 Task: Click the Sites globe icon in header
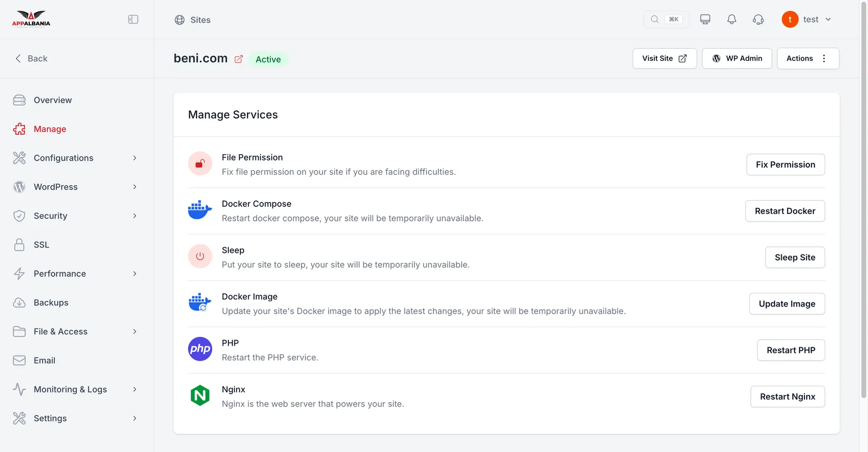coord(180,20)
